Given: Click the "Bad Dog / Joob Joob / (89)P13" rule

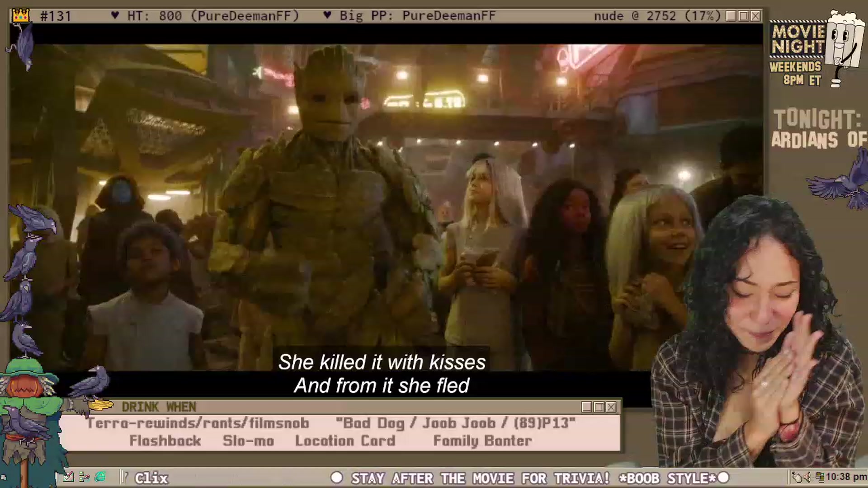Looking at the screenshot, I should point(456,423).
